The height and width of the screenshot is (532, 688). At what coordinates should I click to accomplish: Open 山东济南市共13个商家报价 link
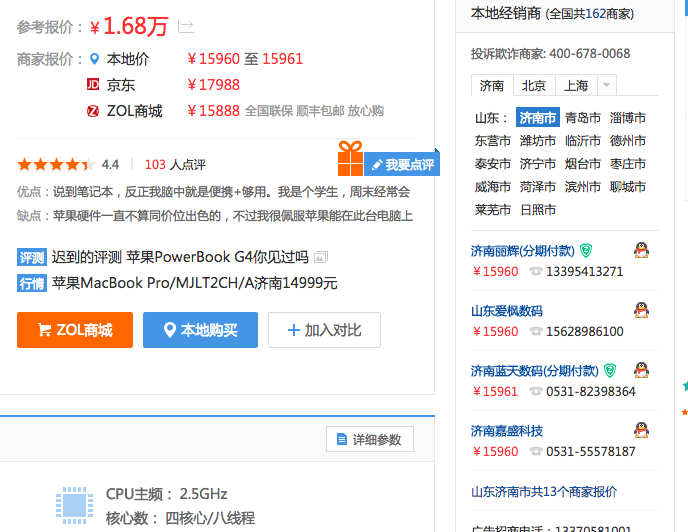pos(544,492)
